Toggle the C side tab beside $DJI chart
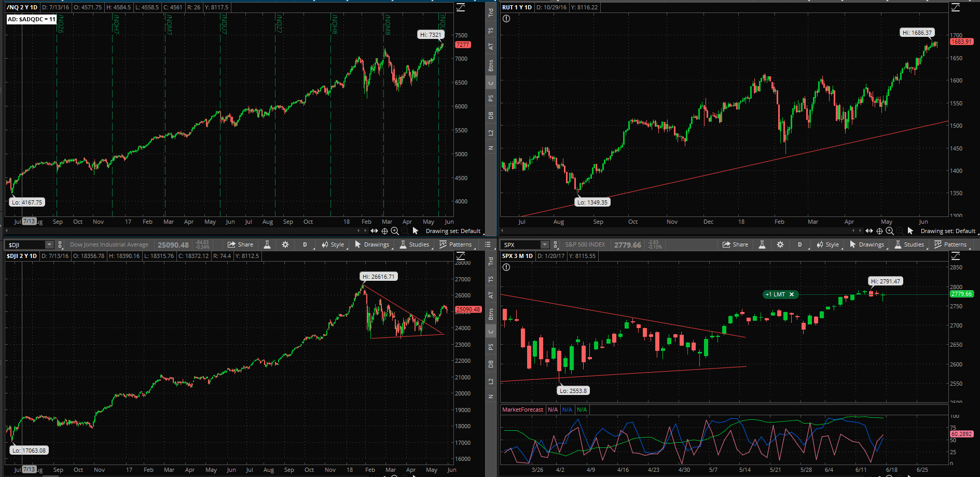Screen dimensions: 980x477 click(x=491, y=332)
